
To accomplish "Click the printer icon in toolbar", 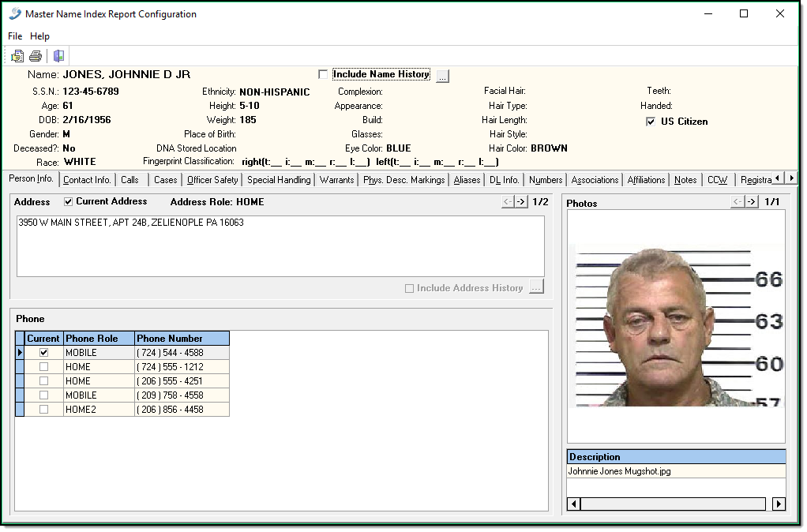I will tap(36, 56).
